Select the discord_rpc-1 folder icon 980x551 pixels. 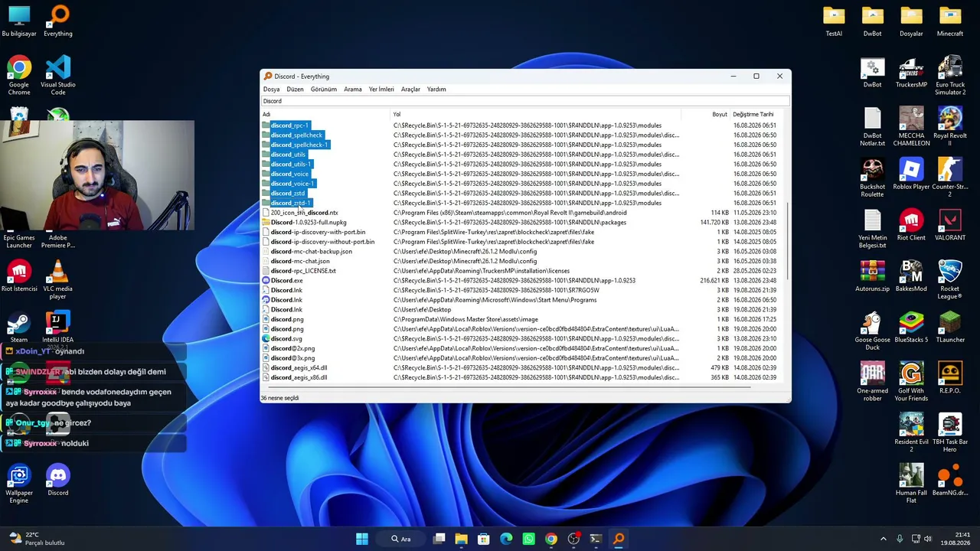click(x=266, y=126)
